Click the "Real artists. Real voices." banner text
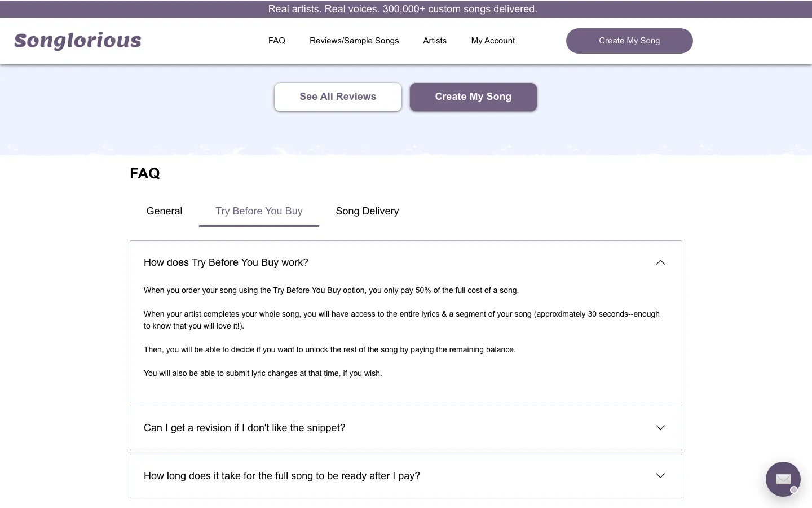812x508 pixels. click(x=403, y=9)
